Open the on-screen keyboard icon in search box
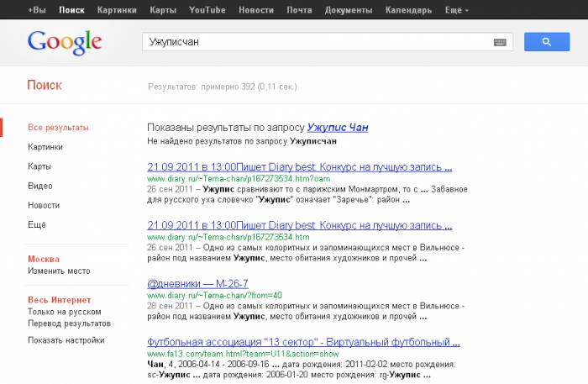This screenshot has height=384, width=588. [500, 42]
